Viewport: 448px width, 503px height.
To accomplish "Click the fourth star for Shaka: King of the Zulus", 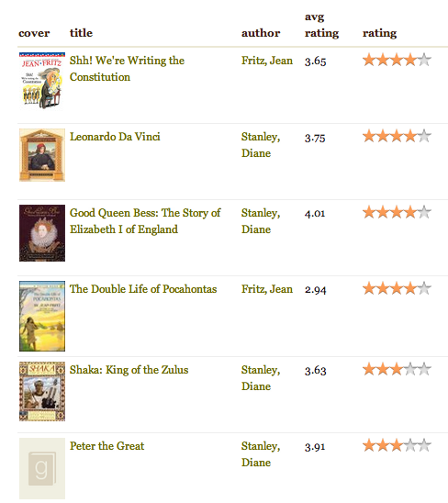I will click(x=410, y=369).
